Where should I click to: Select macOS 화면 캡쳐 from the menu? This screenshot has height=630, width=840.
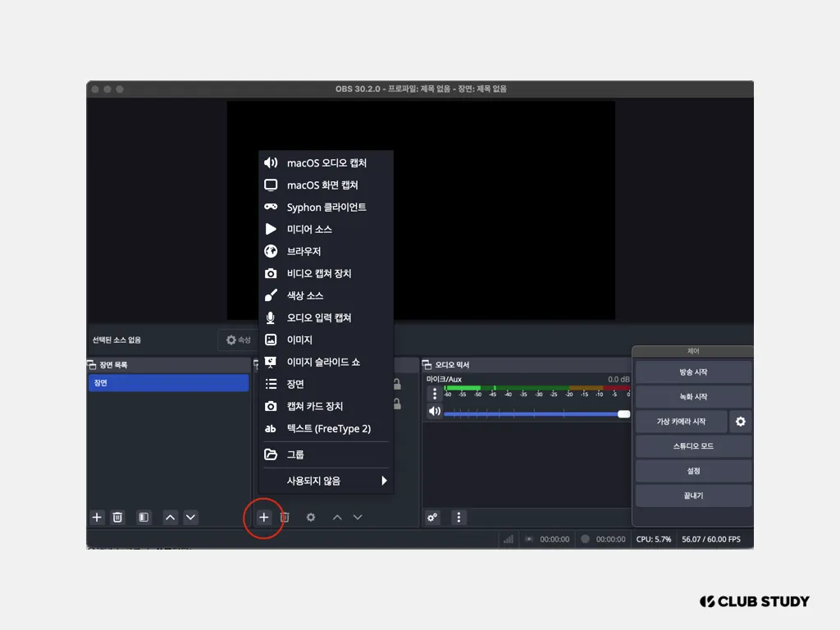click(x=326, y=185)
